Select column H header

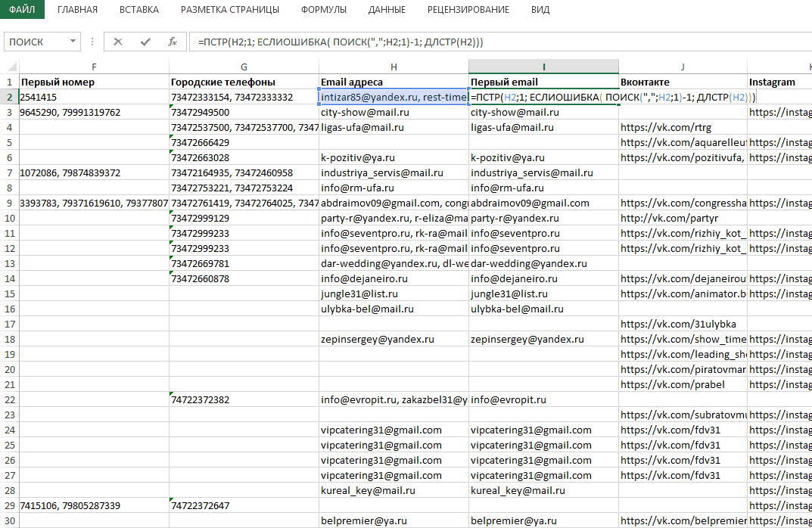pyautogui.click(x=394, y=67)
